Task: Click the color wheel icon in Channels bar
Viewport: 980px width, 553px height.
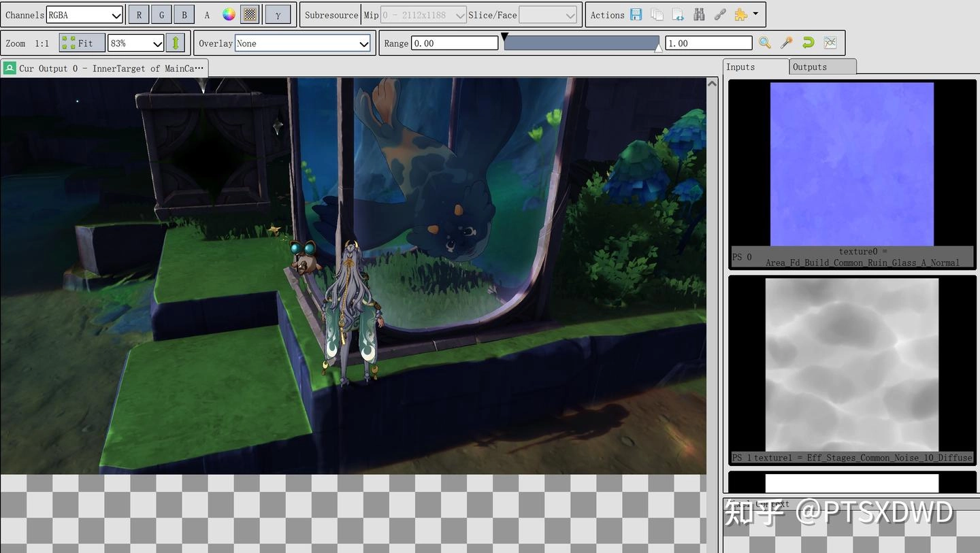Action: pyautogui.click(x=229, y=14)
